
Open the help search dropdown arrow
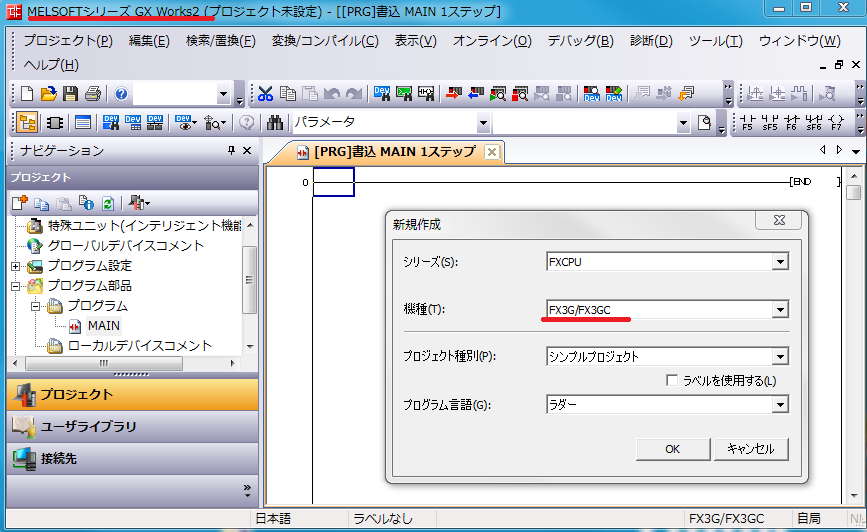click(x=223, y=93)
